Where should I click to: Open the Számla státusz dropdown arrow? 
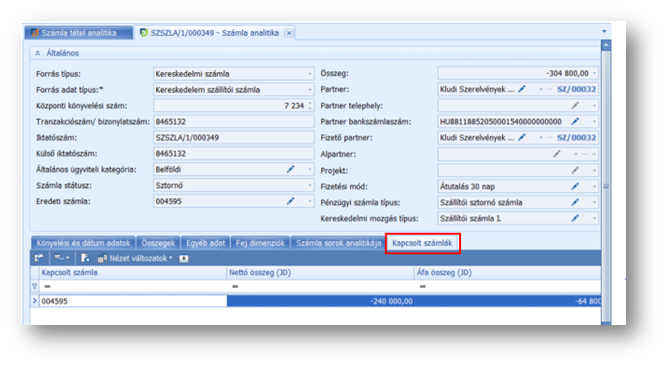pyautogui.click(x=310, y=185)
